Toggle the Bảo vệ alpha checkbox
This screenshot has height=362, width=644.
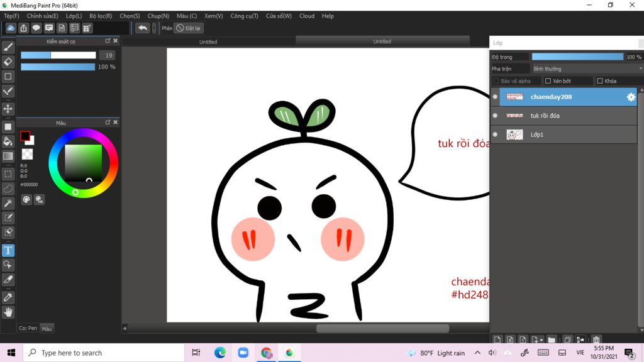click(x=496, y=81)
